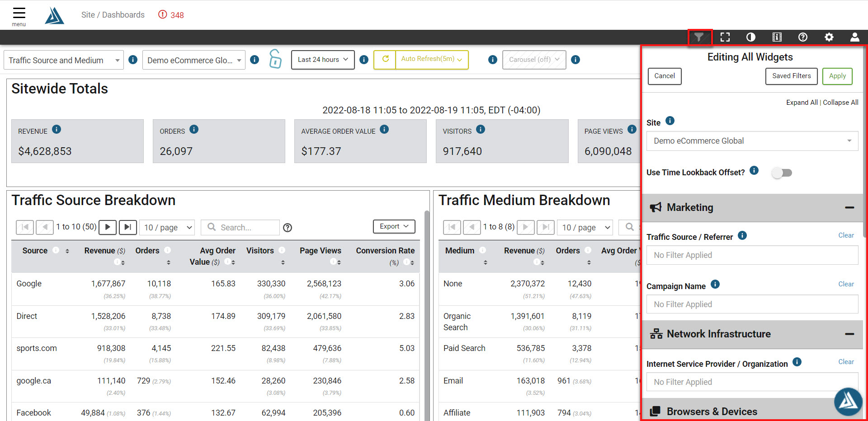This screenshot has height=421, width=868.
Task: Open the Last 24 hours time range
Action: pos(323,60)
